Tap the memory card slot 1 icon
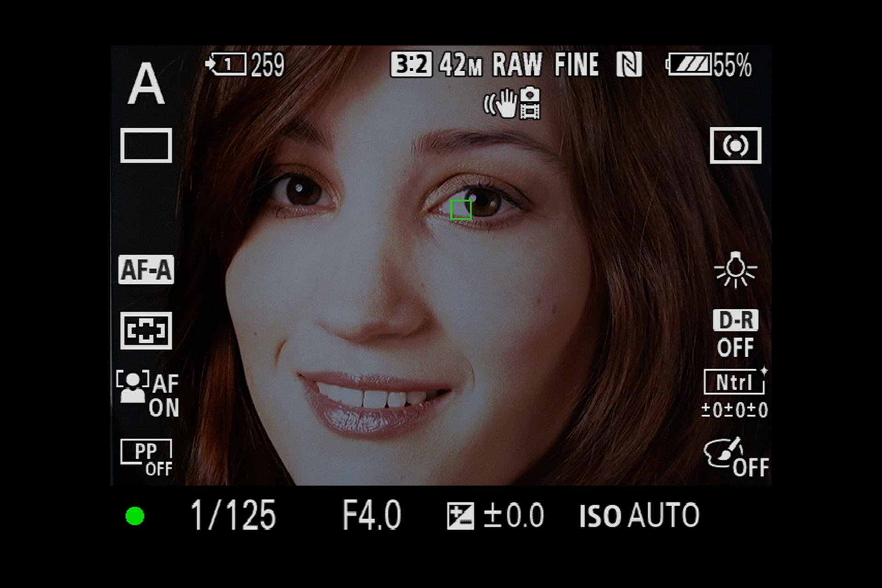Viewport: 882px width, 588px height. click(226, 64)
